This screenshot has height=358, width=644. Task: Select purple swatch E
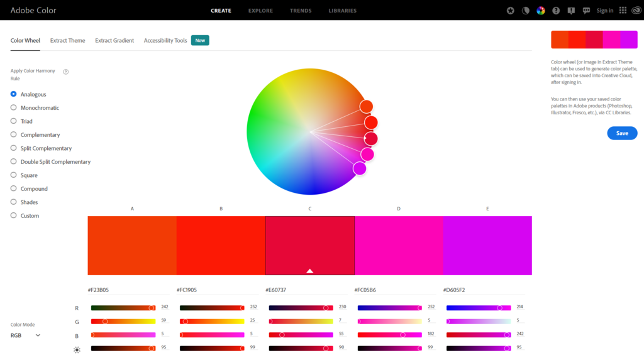click(x=487, y=246)
